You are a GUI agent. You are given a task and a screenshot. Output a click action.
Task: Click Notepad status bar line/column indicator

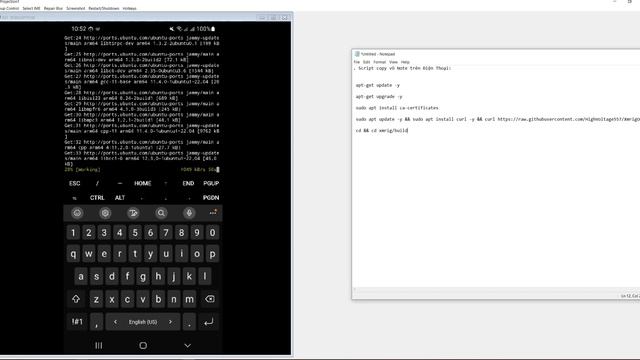click(x=630, y=296)
